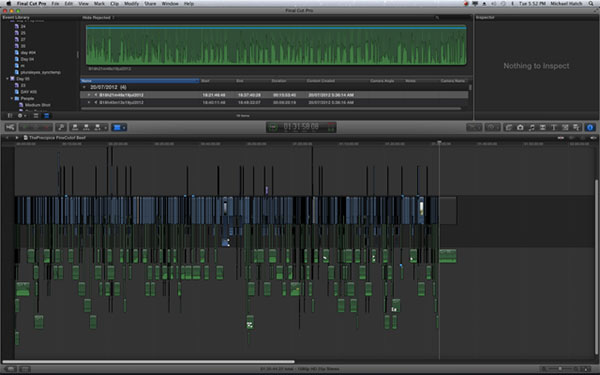Expand the clip row starting 18:40
Image resolution: width=600 pixels, height=375 pixels.
click(x=89, y=103)
